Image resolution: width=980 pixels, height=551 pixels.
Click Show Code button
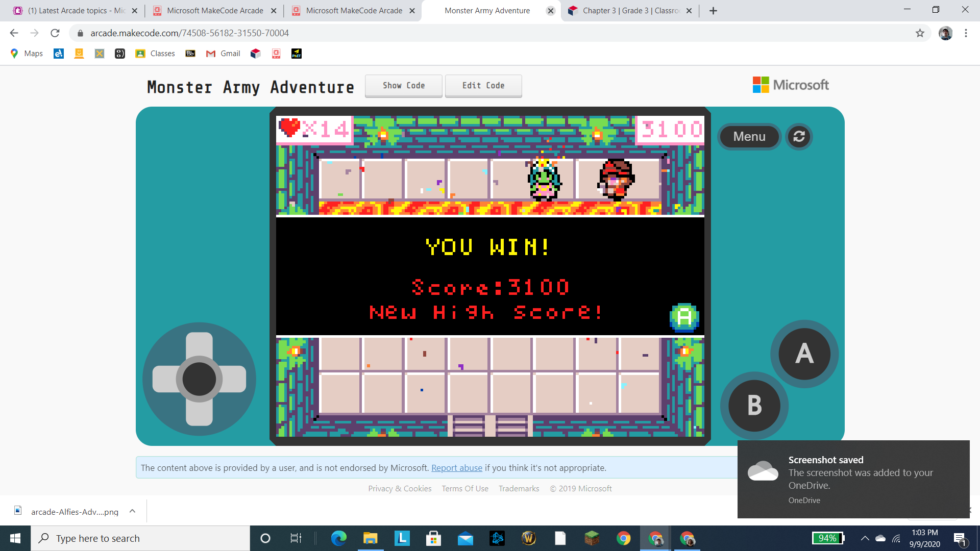tap(403, 86)
